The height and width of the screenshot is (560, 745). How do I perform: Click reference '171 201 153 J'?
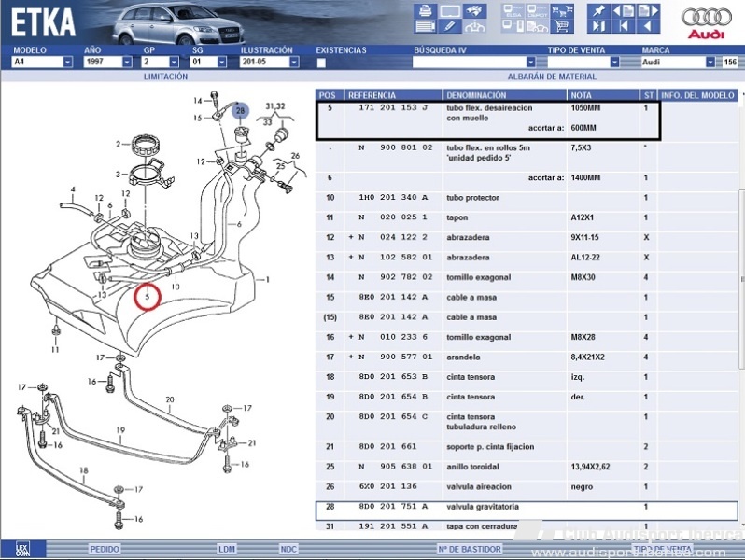click(x=393, y=108)
